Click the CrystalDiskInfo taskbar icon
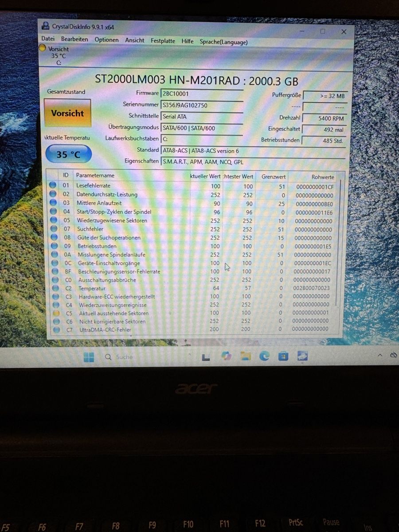Image resolution: width=399 pixels, height=532 pixels. click(303, 356)
